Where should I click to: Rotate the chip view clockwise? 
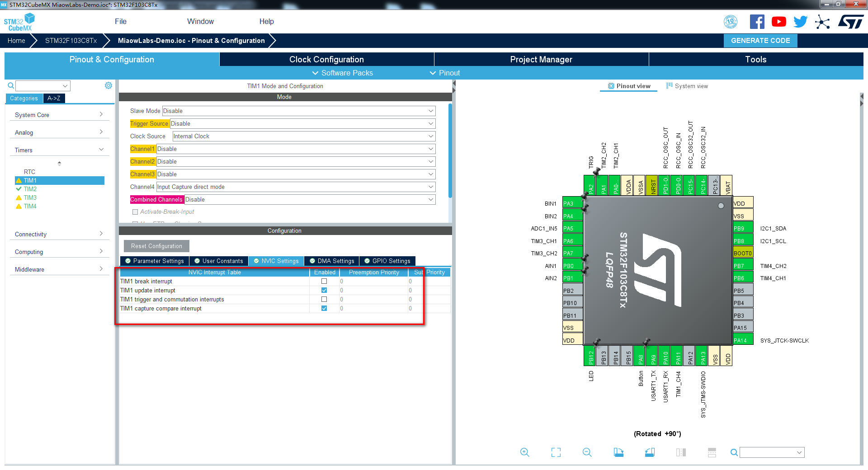click(x=618, y=452)
